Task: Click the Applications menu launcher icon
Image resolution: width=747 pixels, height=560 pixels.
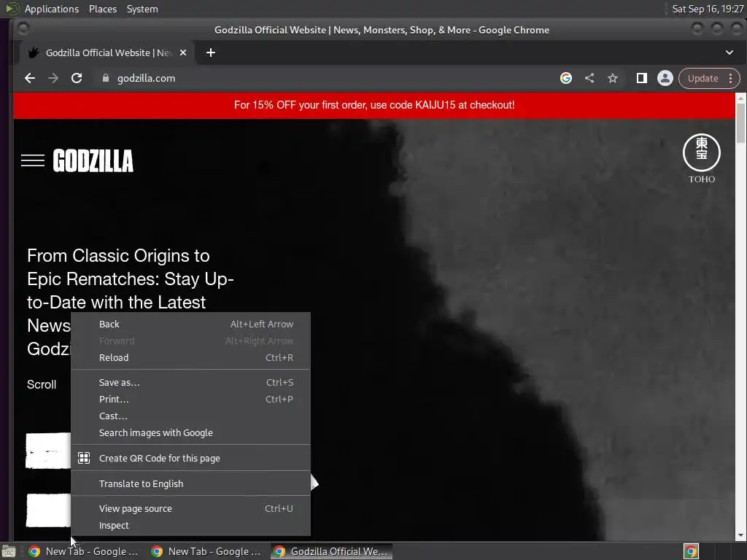Action: (12, 9)
